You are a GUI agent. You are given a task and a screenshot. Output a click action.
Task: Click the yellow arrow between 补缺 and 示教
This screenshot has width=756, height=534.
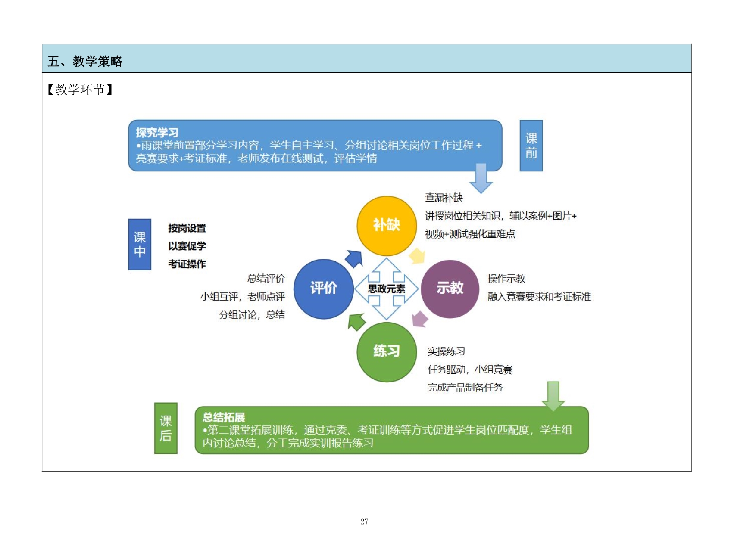pos(417,256)
